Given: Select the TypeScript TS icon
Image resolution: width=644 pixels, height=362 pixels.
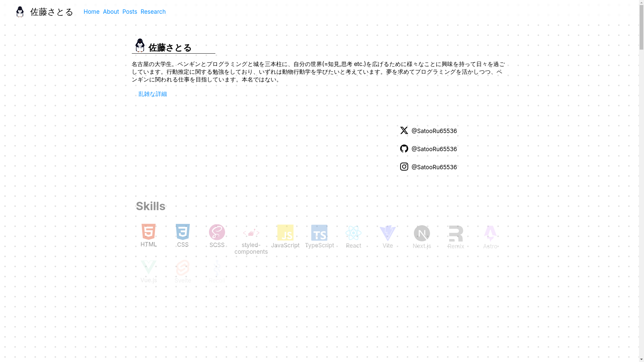Looking at the screenshot, I should tap(319, 233).
